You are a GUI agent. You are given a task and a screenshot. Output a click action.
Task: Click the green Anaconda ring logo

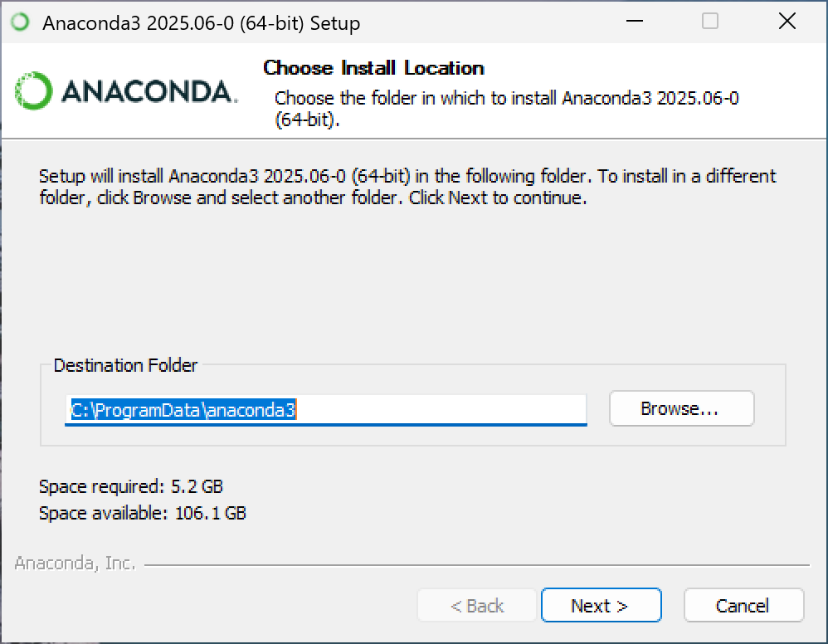tap(34, 90)
